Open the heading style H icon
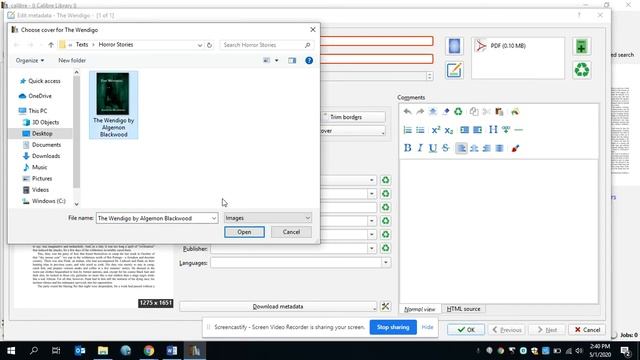Viewport: 640px width, 360px height. (x=493, y=130)
